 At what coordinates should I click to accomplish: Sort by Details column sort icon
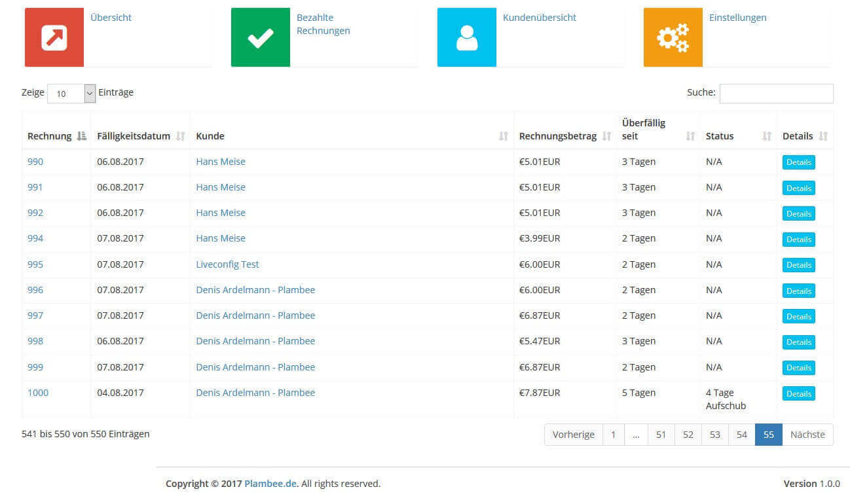tap(823, 136)
